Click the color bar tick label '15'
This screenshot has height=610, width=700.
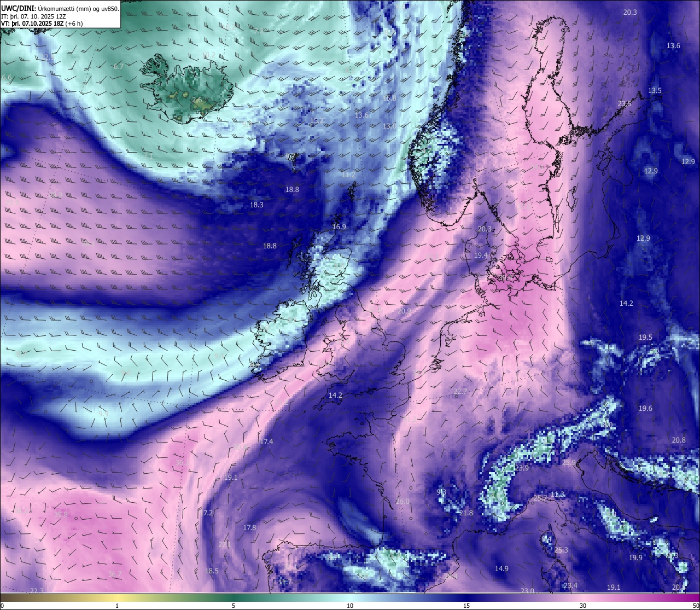pyautogui.click(x=466, y=606)
